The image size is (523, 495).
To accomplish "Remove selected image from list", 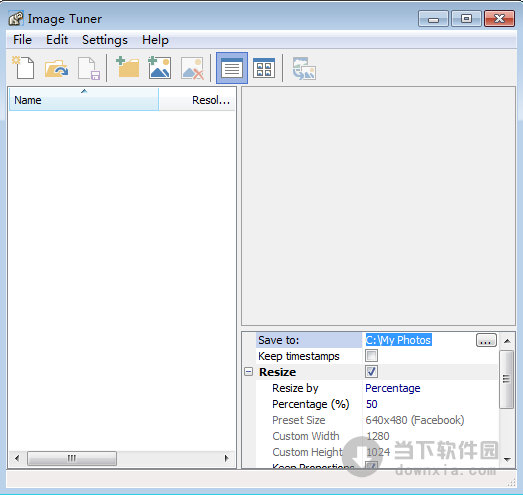I will pyautogui.click(x=192, y=68).
